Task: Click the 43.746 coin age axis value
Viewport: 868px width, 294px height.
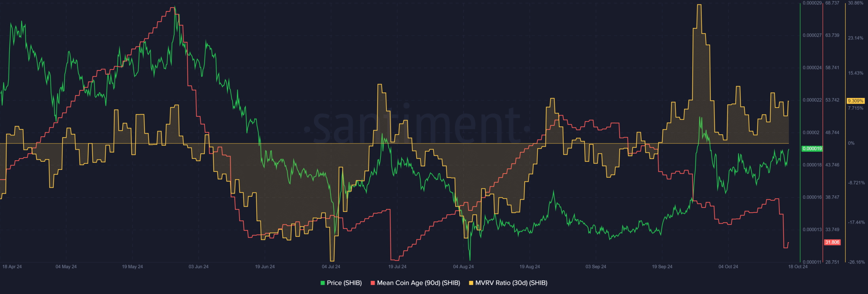Action: pos(832,165)
